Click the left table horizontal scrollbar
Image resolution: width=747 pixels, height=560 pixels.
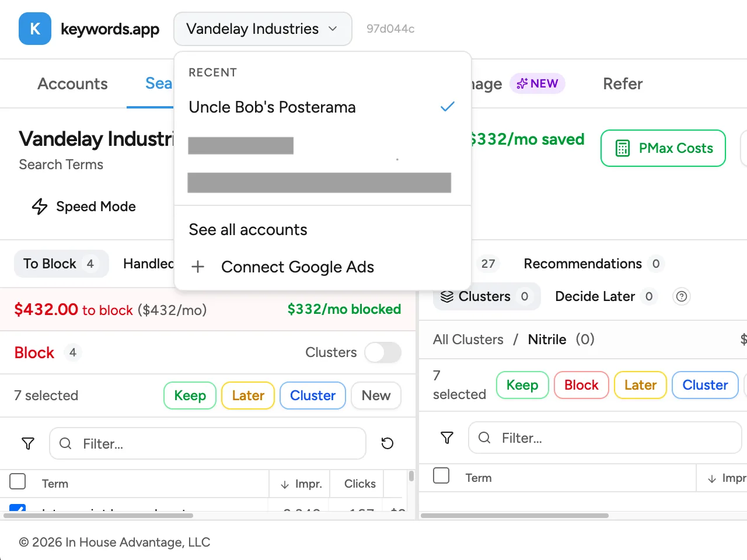click(x=99, y=516)
